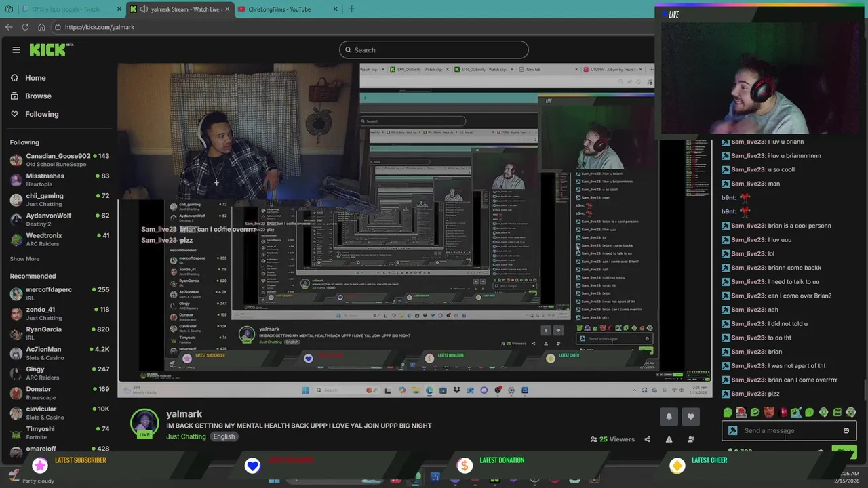This screenshot has height=488, width=868.
Task: Click the user icon next to report
Action: click(691, 439)
